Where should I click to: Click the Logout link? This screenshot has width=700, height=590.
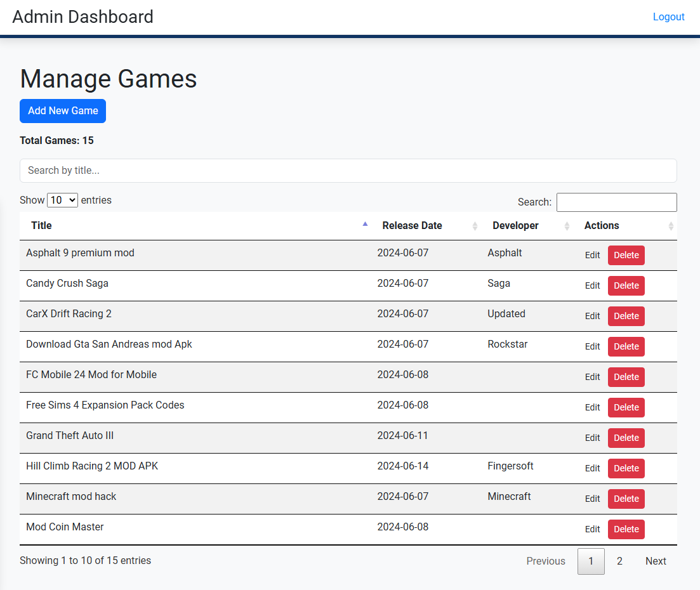coord(668,17)
